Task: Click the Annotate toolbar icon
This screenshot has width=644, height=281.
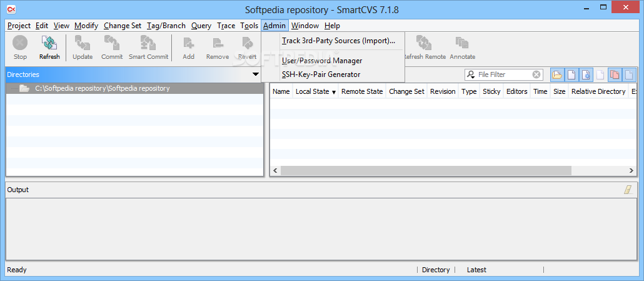Action: (462, 43)
